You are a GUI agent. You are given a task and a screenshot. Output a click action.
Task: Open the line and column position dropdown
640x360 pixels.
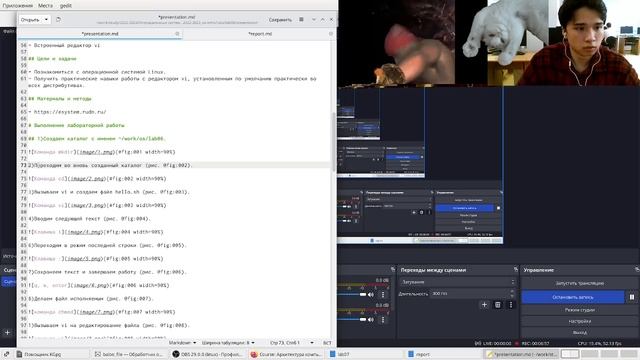coord(292,343)
